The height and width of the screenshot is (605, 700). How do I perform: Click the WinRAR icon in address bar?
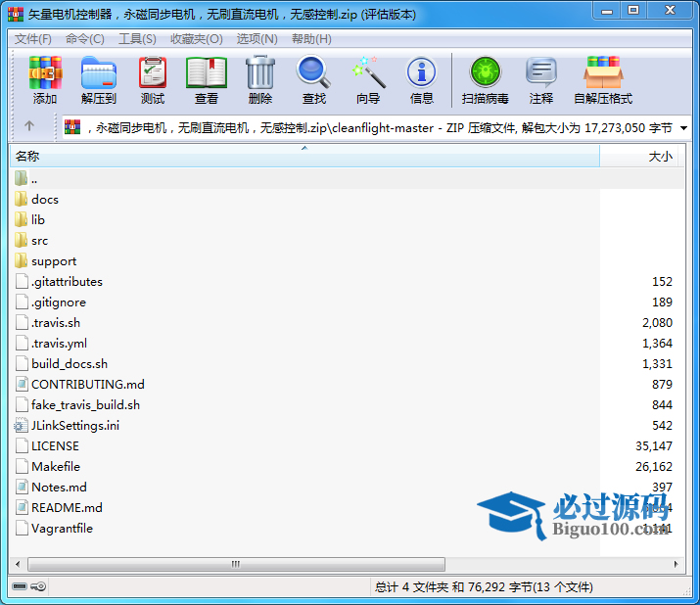pos(72,127)
